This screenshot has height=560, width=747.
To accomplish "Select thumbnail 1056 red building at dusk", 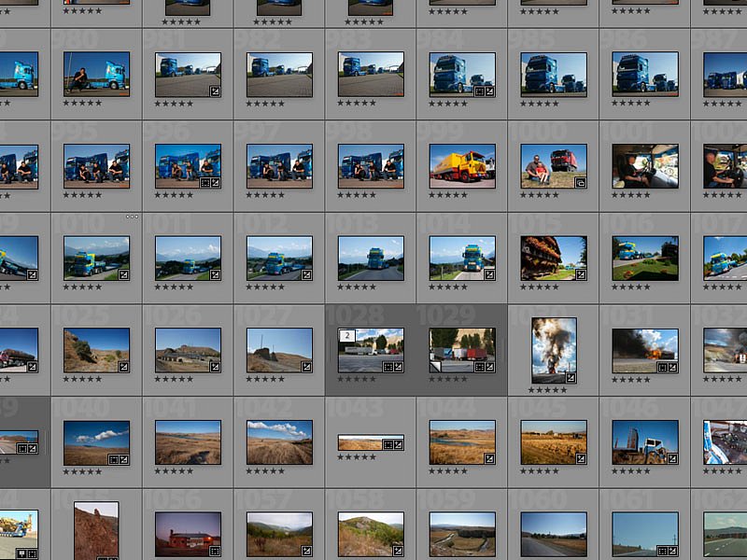I will coord(189,534).
